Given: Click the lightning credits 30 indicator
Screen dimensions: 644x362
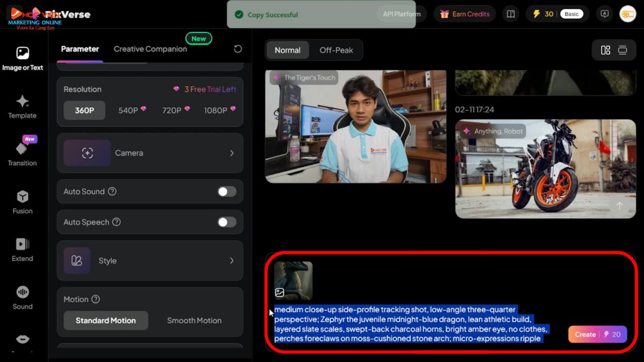Looking at the screenshot, I should [543, 14].
